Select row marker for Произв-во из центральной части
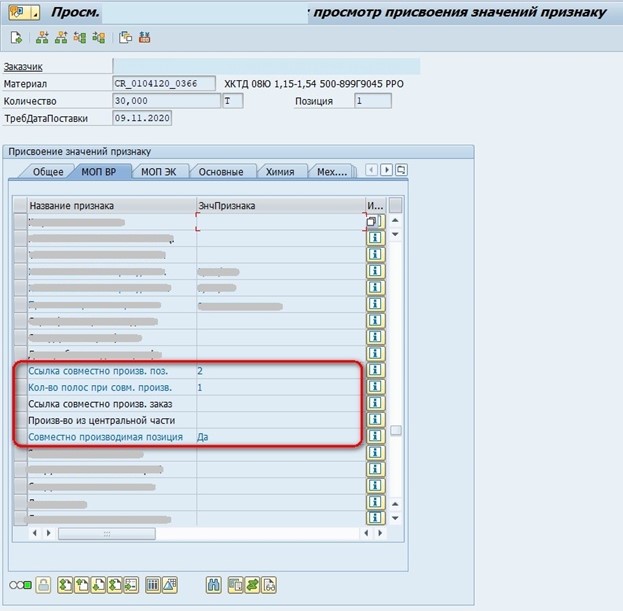Image resolution: width=623 pixels, height=611 pixels. tap(20, 420)
